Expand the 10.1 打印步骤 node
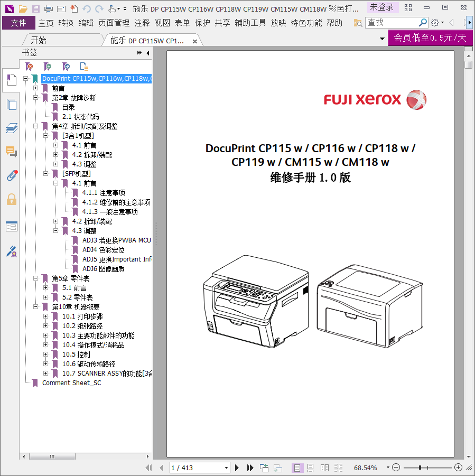The height and width of the screenshot is (476, 475). 45,316
